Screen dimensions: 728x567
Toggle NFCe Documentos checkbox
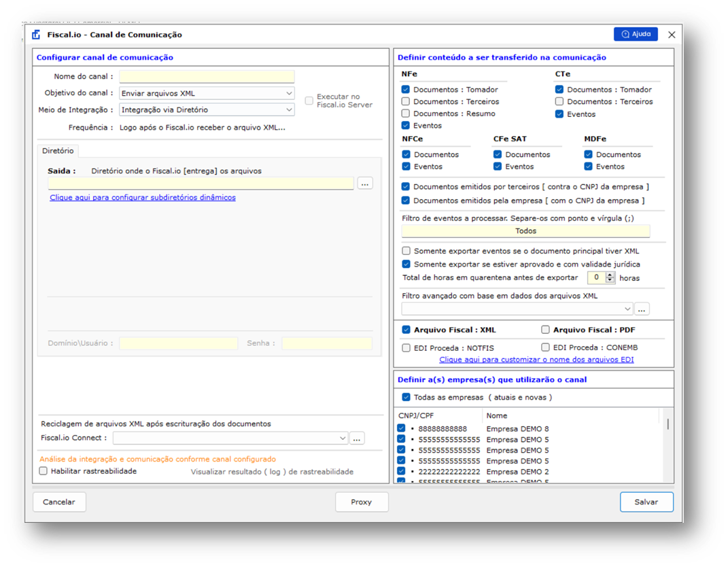click(406, 154)
